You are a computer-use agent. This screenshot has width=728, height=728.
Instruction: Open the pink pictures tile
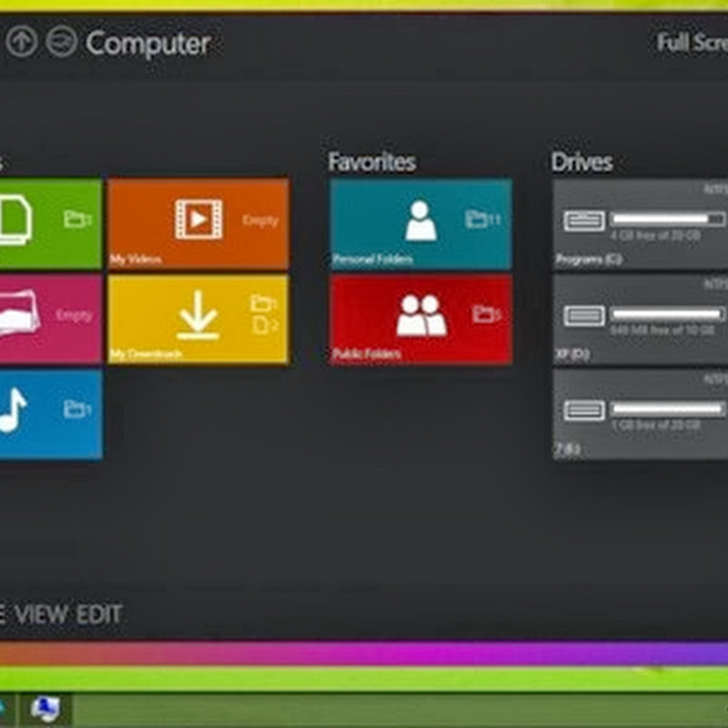point(51,319)
